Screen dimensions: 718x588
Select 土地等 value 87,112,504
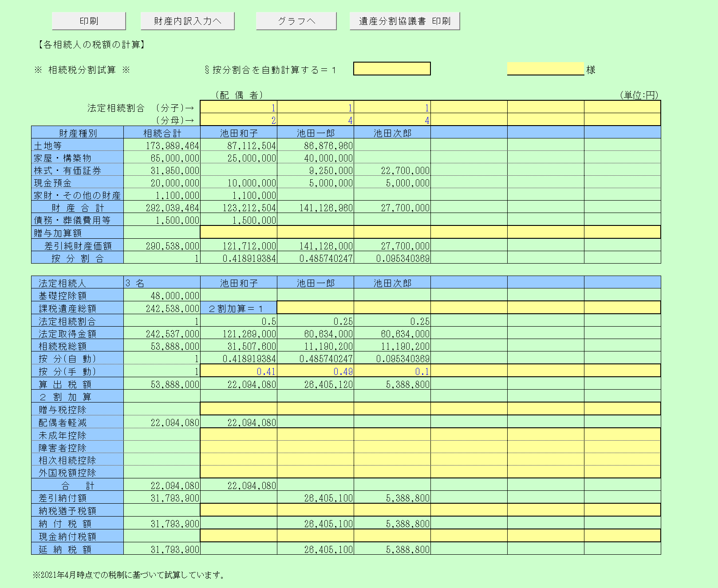pos(239,145)
